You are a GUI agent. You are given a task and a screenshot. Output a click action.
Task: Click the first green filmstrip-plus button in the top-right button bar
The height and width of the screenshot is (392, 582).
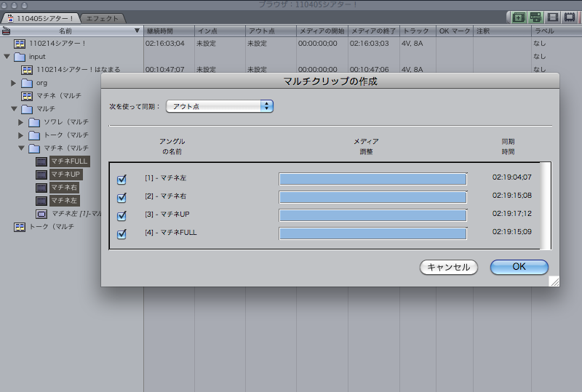click(519, 17)
